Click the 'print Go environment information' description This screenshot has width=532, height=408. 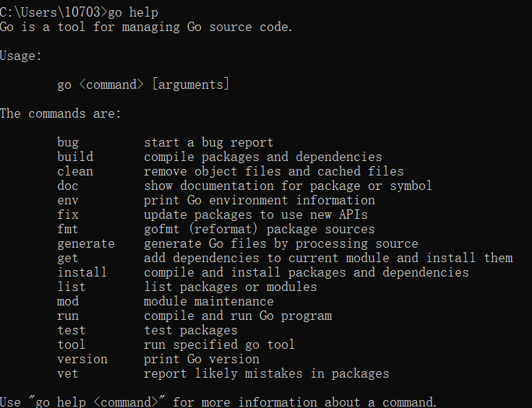(259, 200)
